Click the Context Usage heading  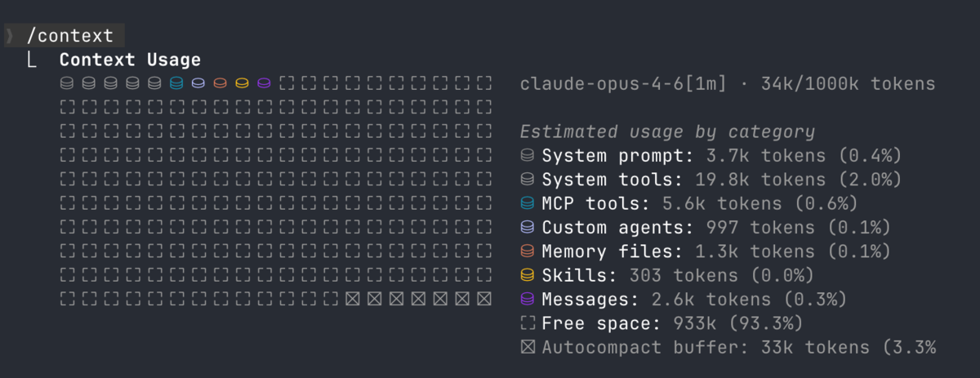point(130,60)
